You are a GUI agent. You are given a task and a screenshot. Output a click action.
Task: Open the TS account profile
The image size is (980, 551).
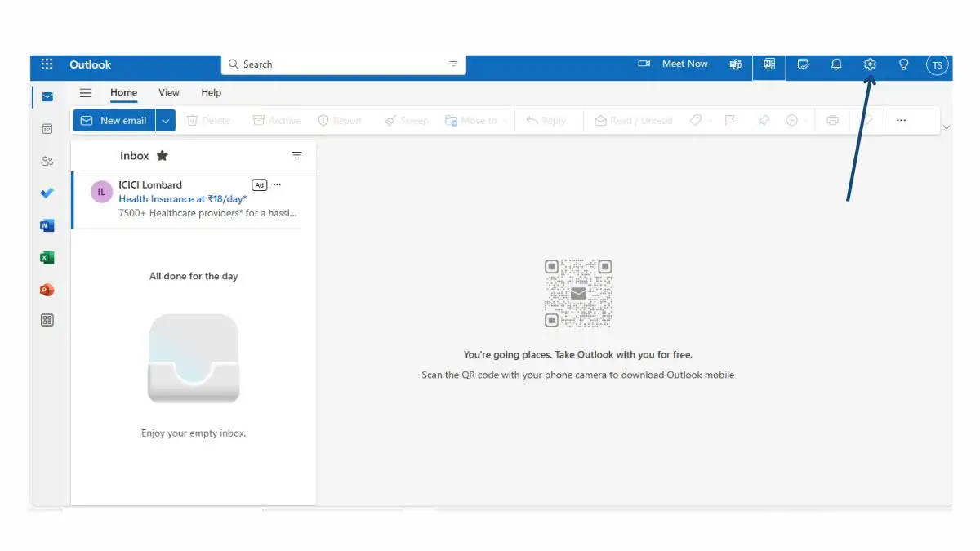coord(937,64)
